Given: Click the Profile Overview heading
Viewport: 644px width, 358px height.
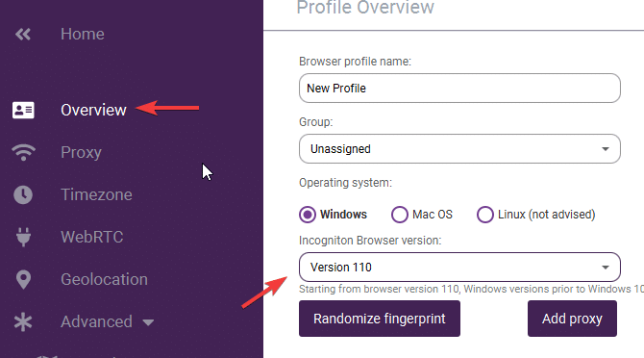Looking at the screenshot, I should tap(365, 8).
